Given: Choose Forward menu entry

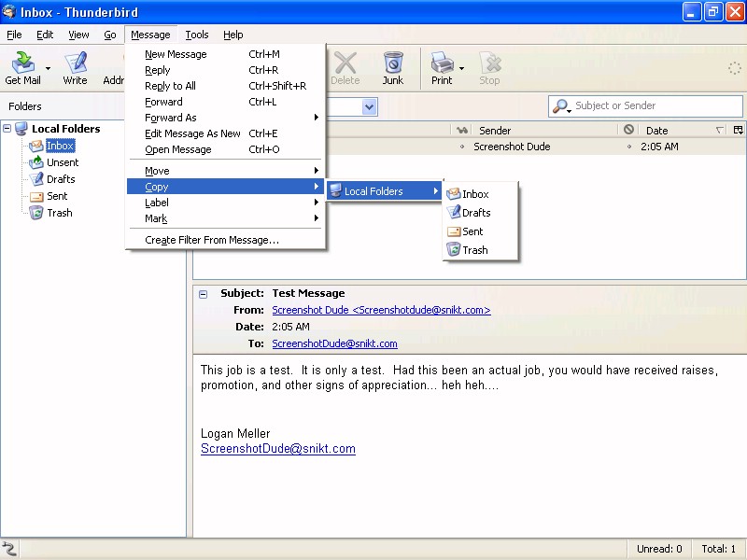Looking at the screenshot, I should (226, 102).
